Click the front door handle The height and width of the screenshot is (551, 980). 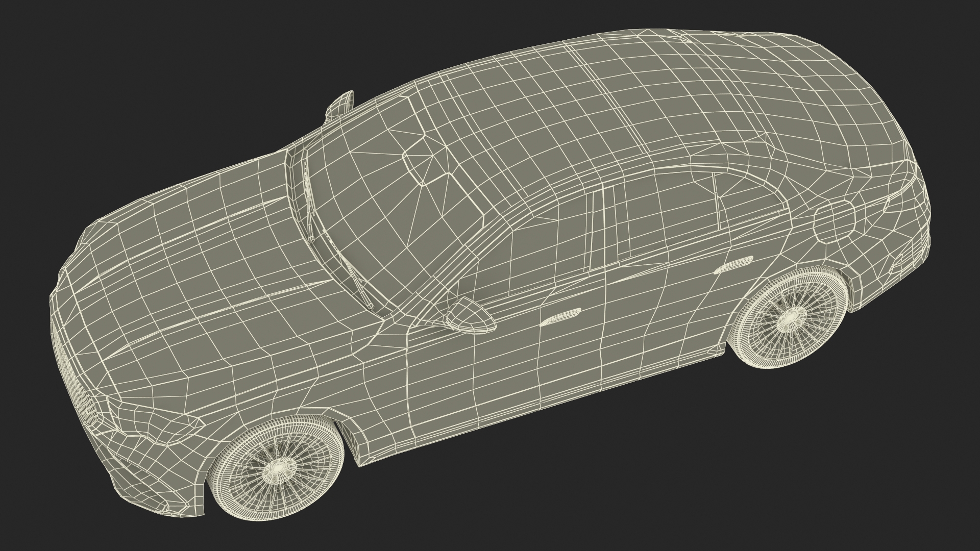coord(560,316)
